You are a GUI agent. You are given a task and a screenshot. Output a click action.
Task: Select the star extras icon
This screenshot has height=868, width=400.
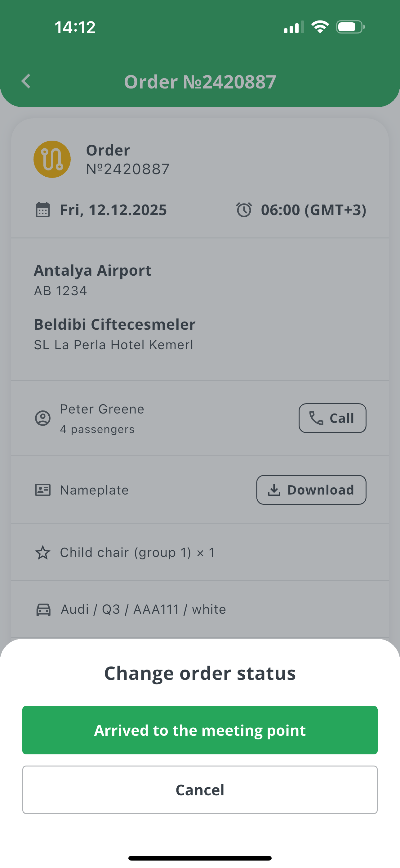click(43, 553)
